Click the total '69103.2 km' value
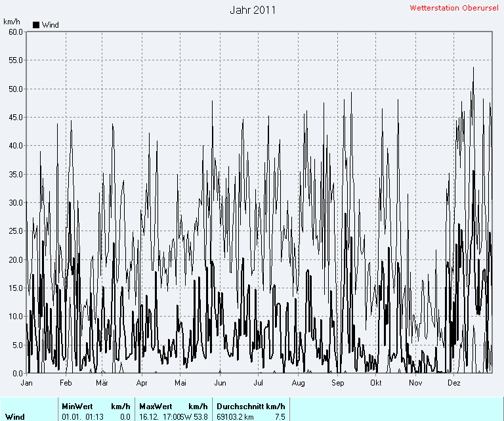Screen dimensions: 504x421 click(x=235, y=417)
